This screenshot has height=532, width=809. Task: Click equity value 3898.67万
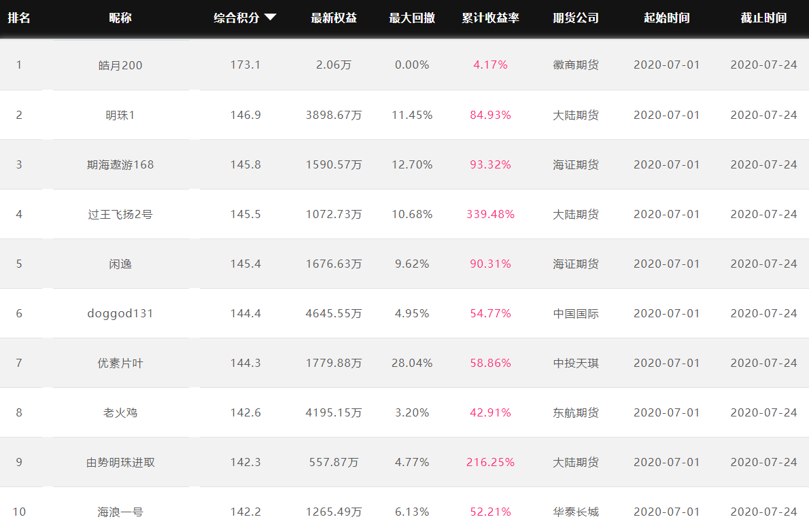pyautogui.click(x=334, y=115)
